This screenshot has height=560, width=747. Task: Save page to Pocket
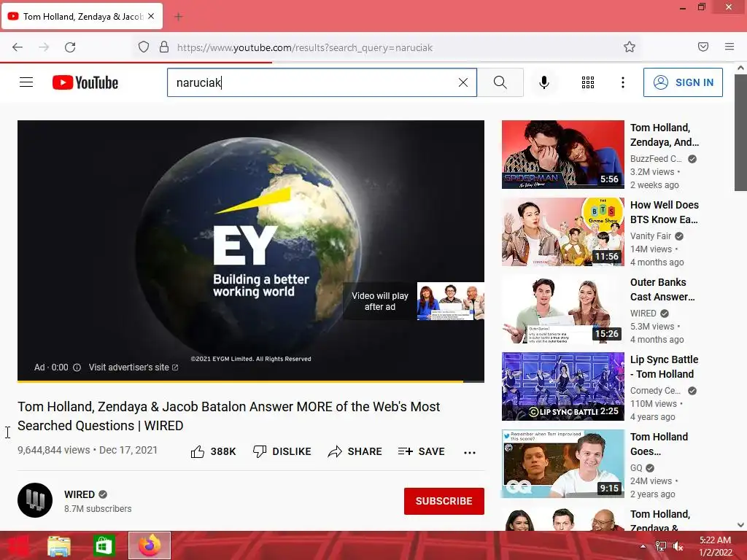coord(703,47)
